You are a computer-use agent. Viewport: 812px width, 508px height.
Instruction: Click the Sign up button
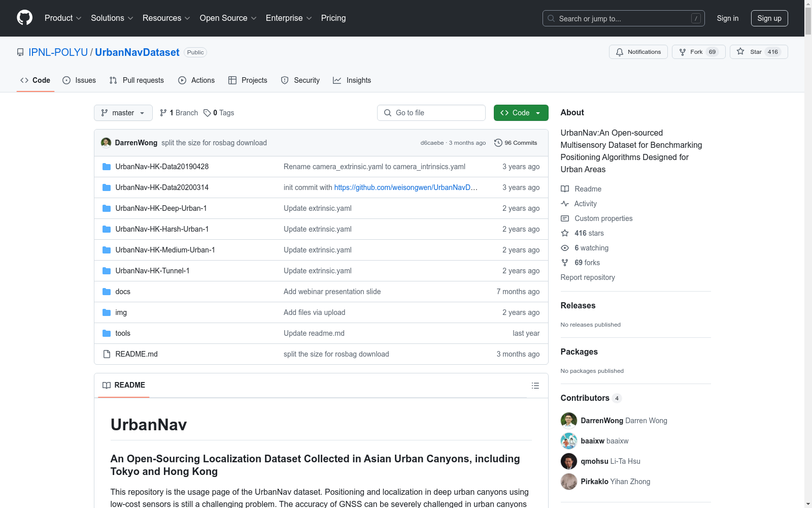coord(769,18)
